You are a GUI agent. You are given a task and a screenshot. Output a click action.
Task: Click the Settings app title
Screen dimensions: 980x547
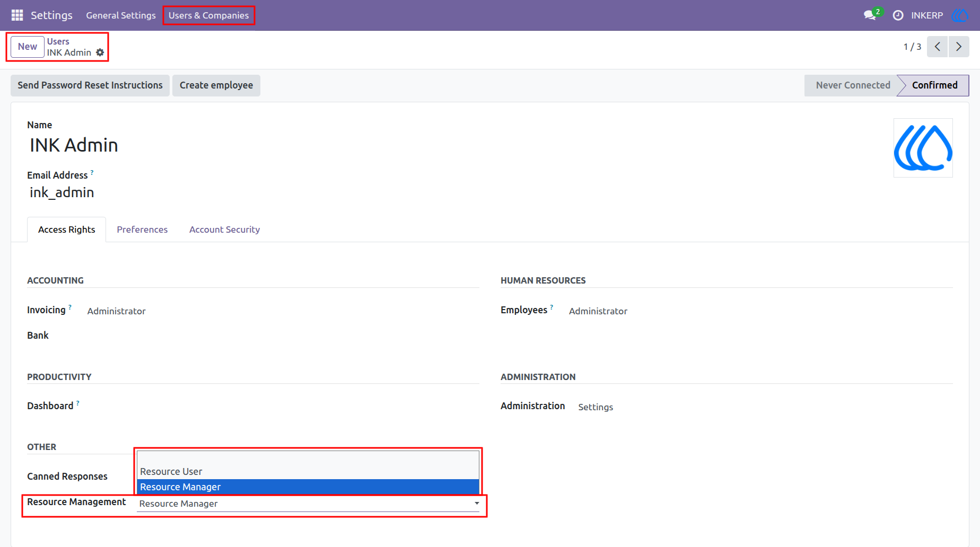click(x=51, y=15)
